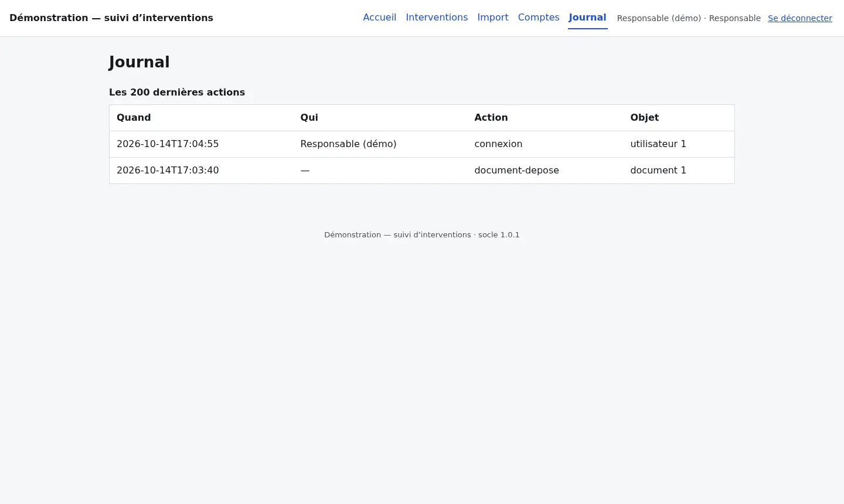Click the logged-in user label in header
The image size is (844, 504).
[x=689, y=18]
